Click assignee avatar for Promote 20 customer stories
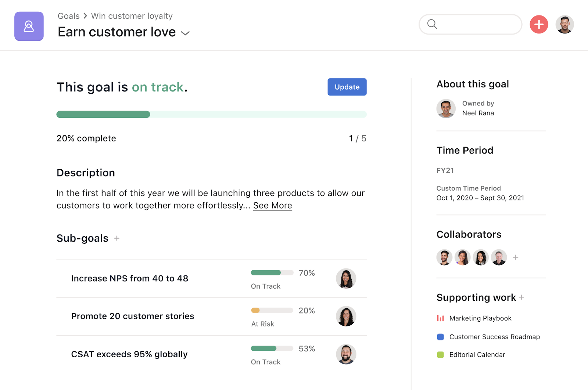 pyautogui.click(x=346, y=316)
